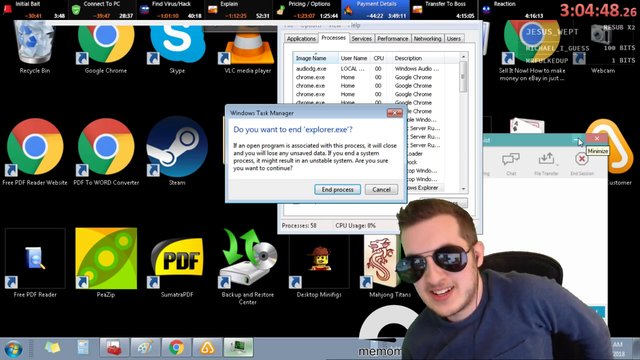
Task: Select Connect To PC split
Action: click(102, 10)
